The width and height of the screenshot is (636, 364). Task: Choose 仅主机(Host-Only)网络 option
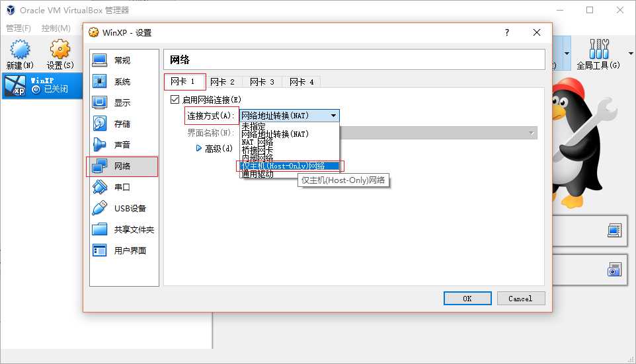tap(290, 166)
